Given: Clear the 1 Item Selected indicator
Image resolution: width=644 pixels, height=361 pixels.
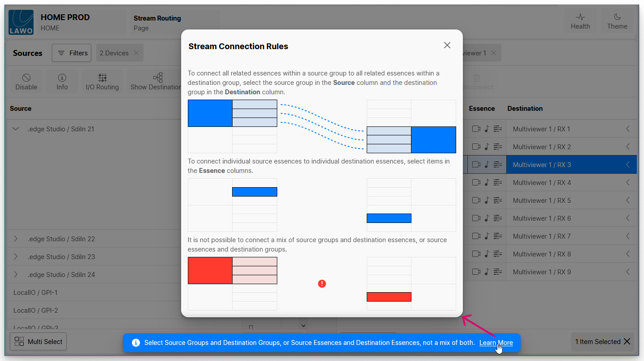Looking at the screenshot, I should (627, 342).
